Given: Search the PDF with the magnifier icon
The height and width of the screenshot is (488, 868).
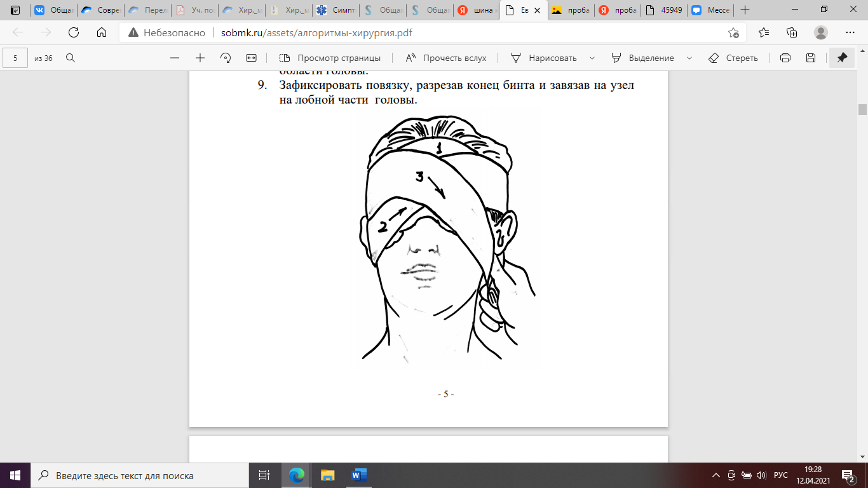Looking at the screenshot, I should pyautogui.click(x=71, y=58).
